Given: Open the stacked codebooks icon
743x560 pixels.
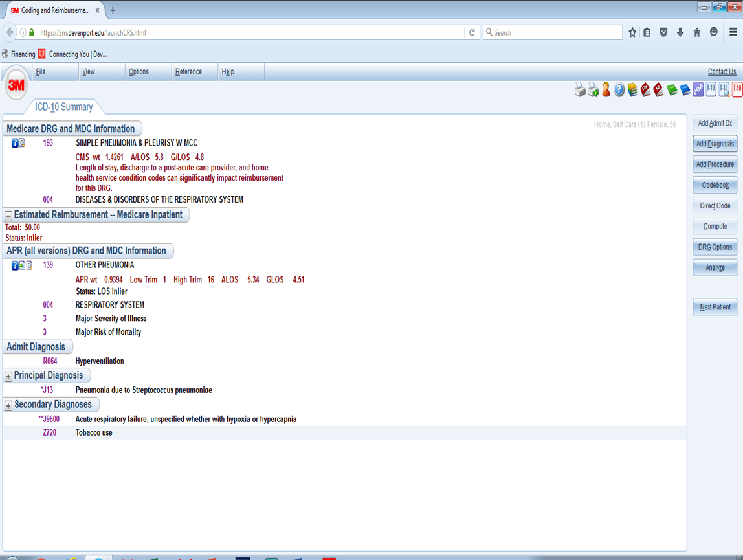Looking at the screenshot, I should coord(632,90).
